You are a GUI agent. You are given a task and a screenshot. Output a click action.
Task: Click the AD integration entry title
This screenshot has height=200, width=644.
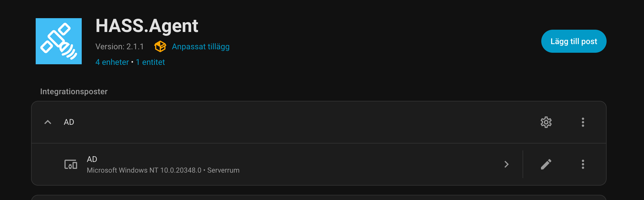(69, 122)
